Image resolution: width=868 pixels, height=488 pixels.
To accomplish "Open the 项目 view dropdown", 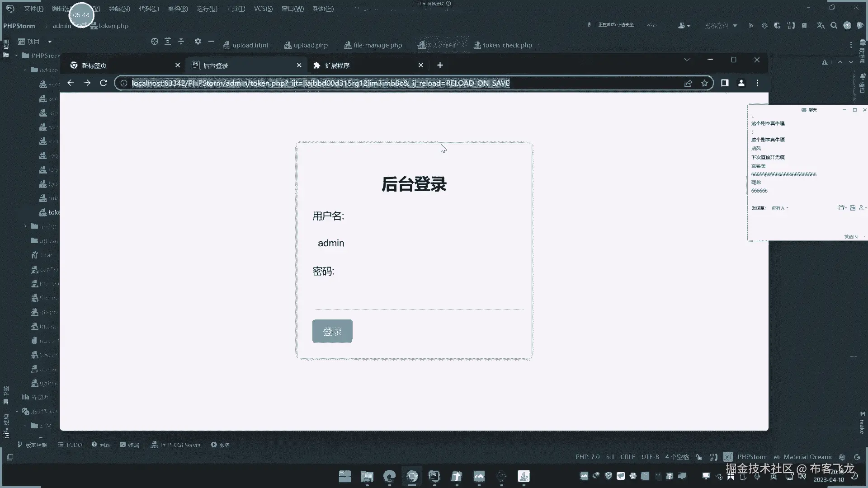I will coord(50,42).
